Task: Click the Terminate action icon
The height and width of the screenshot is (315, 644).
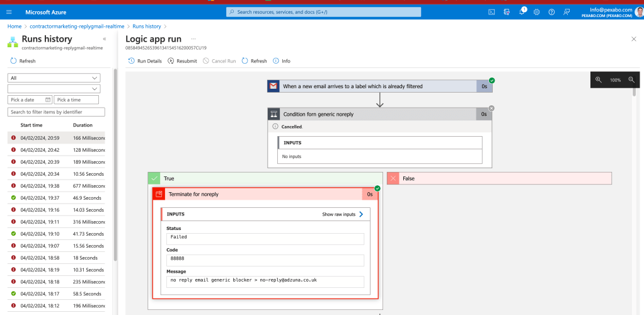Action: coord(159,194)
